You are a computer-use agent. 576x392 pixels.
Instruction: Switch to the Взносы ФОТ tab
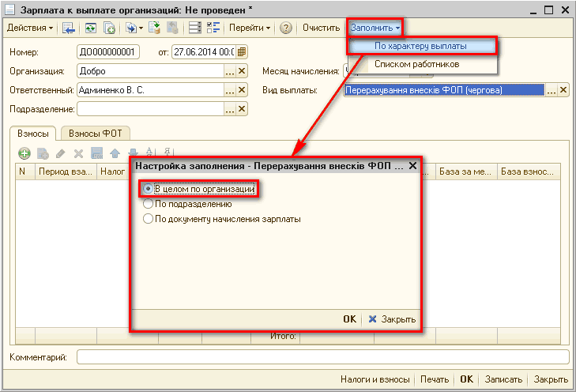(x=96, y=133)
